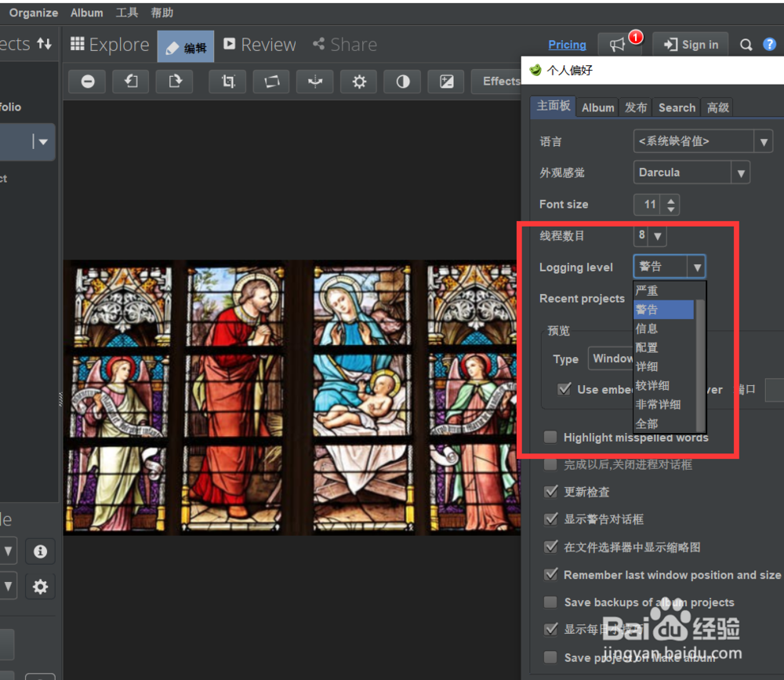Select the 主面板 preferences tab
Viewport: 784px width, 680px height.
(553, 107)
